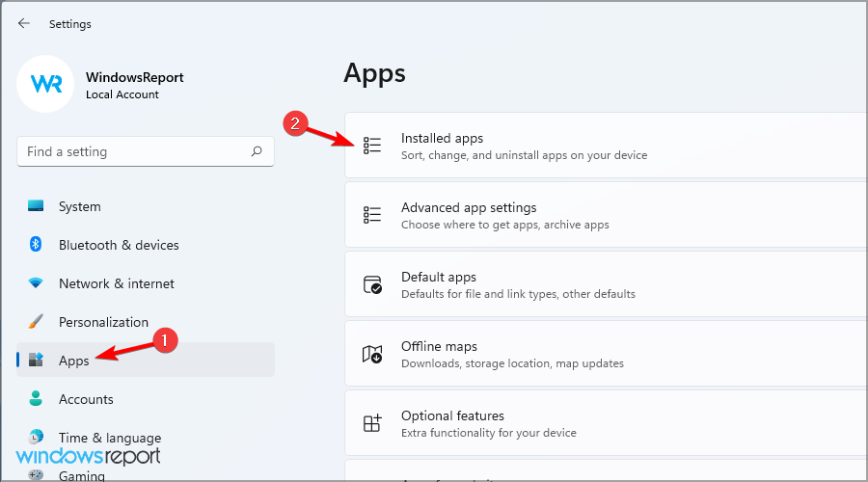Go to Bluetooth & devices
Image resolution: width=868 pixels, height=482 pixels.
(120, 245)
